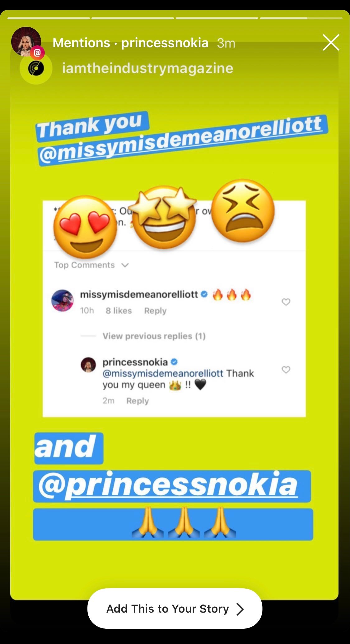Tap the praying hands emoji banner
This screenshot has height=644, width=350.
[173, 524]
